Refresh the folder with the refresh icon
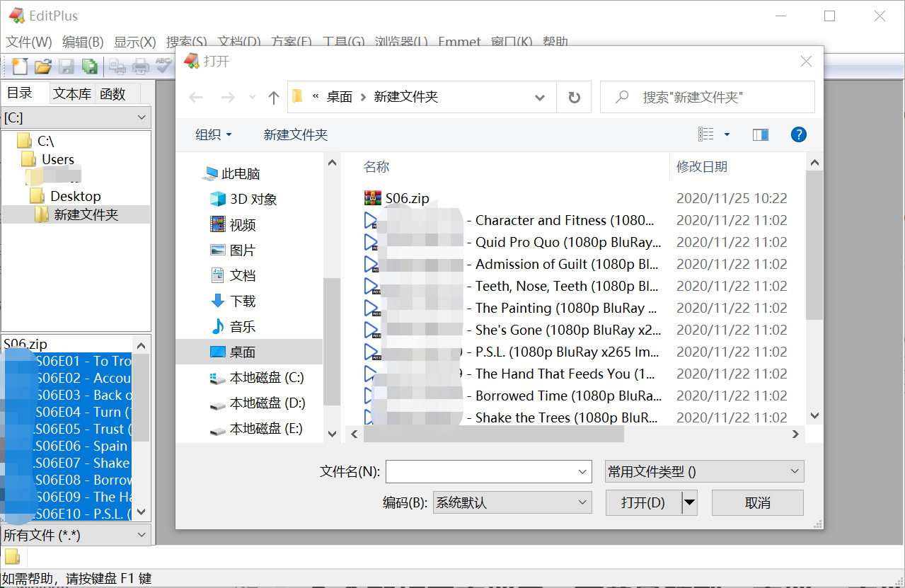Screen dimensions: 905x588 pos(575,97)
